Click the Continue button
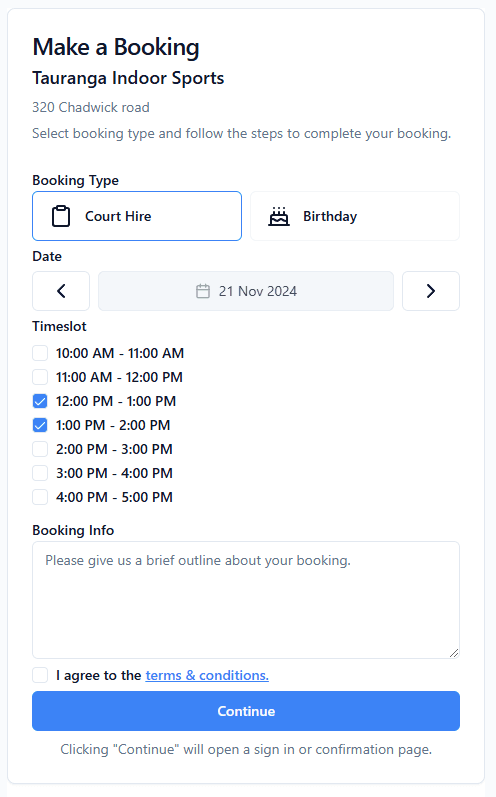The image size is (496, 797). pyautogui.click(x=246, y=711)
